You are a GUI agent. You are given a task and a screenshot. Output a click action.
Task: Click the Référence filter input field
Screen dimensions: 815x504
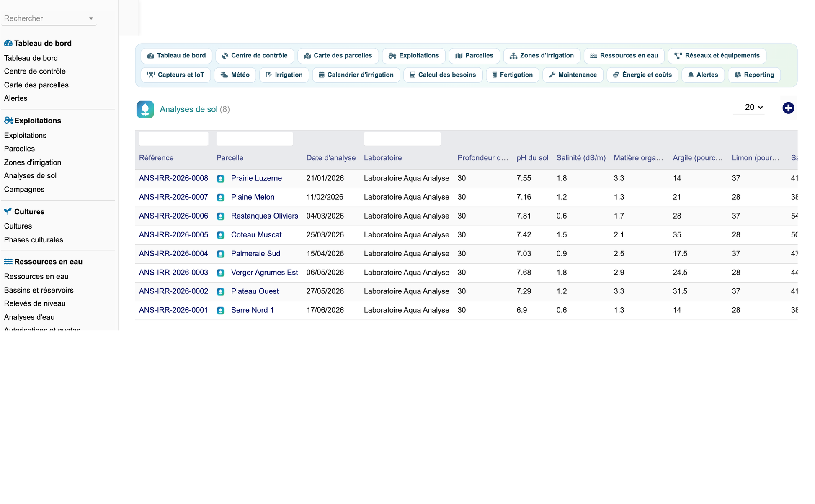pos(173,139)
